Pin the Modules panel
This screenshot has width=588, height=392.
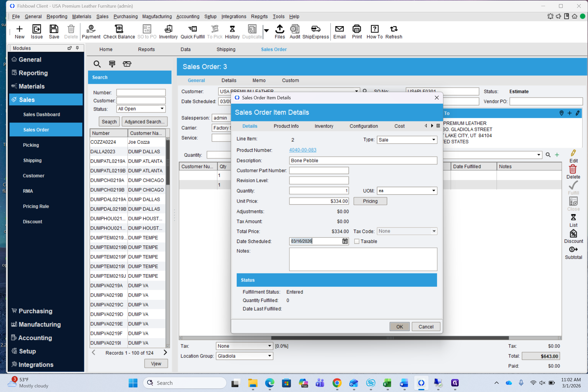pos(77,48)
